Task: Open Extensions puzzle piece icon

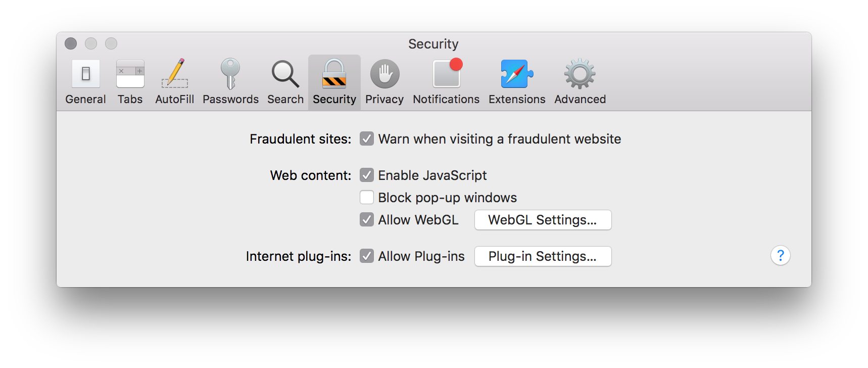Action: coord(517,74)
